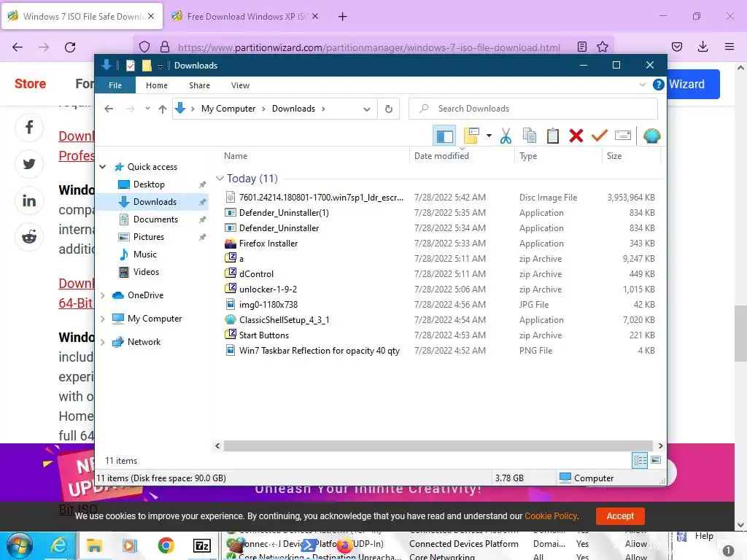The height and width of the screenshot is (560, 747).
Task: Accept the cookie policy banner
Action: (620, 516)
